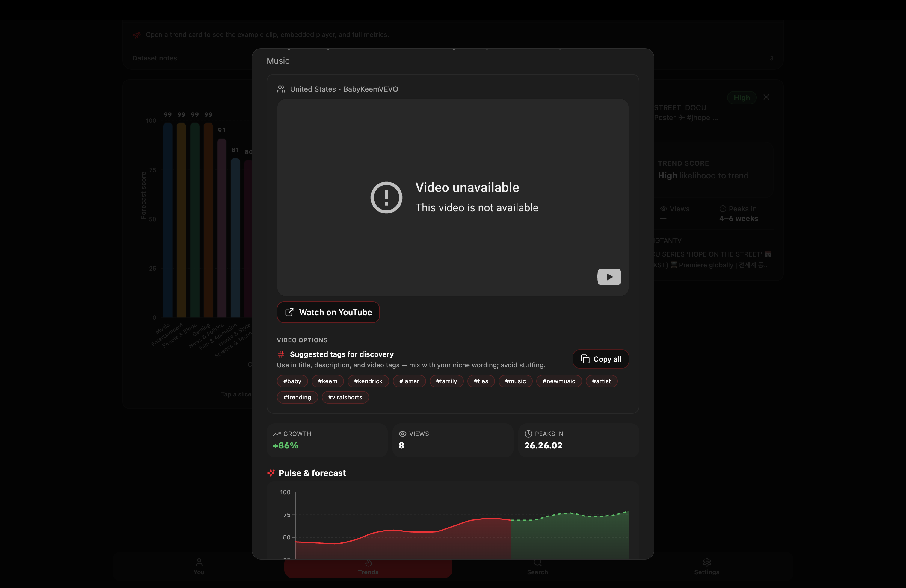This screenshot has height=588, width=906.
Task: Pick the #newmusic tag
Action: pos(559,381)
